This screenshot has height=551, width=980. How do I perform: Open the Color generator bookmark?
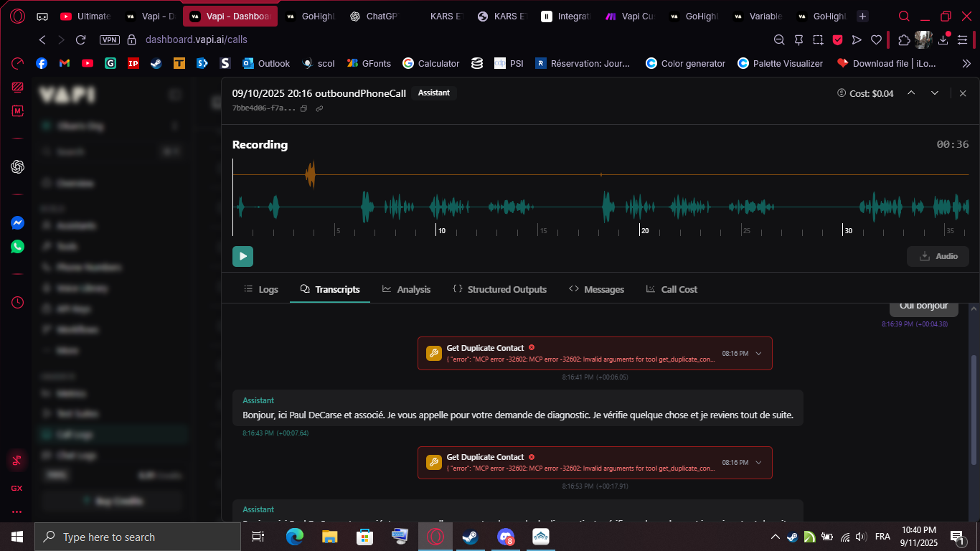pos(686,63)
